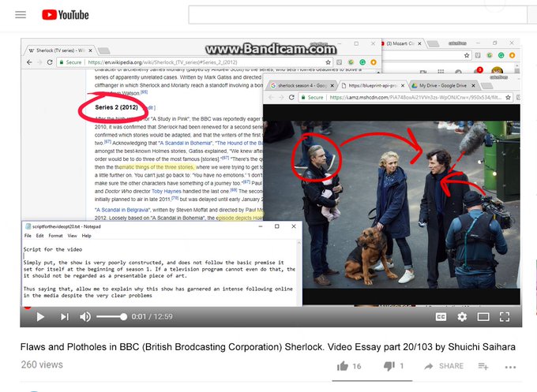Open Notepad Format menu

(x=55, y=236)
